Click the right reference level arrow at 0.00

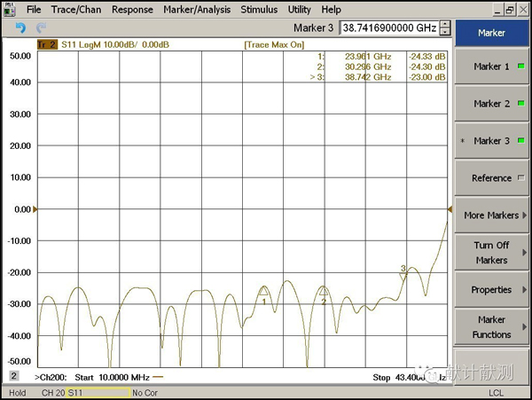450,209
